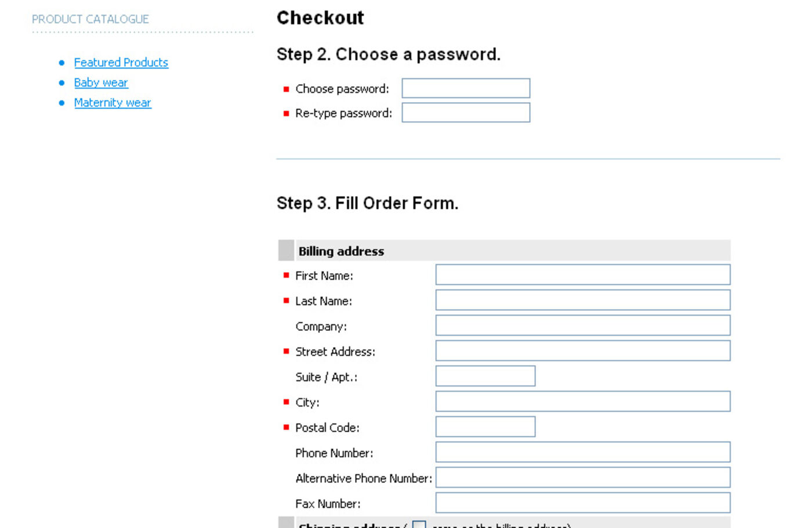Click the Billing address section header
Image resolution: width=812 pixels, height=528 pixels.
(x=341, y=251)
